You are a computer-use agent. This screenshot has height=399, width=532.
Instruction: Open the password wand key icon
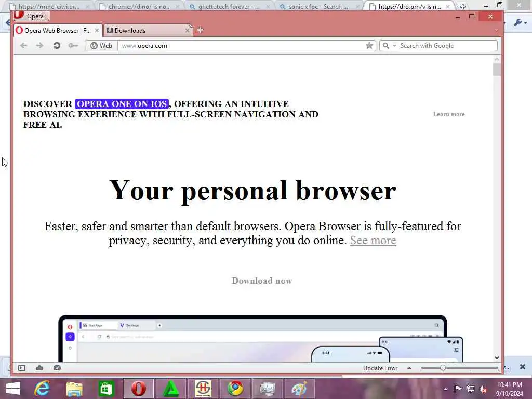(x=73, y=46)
